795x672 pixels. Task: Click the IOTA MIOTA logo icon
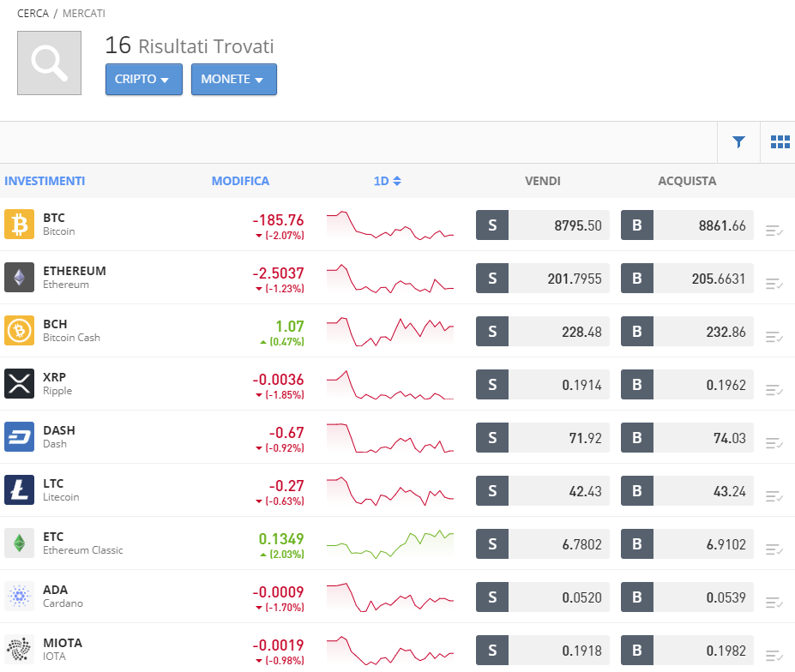tap(19, 650)
